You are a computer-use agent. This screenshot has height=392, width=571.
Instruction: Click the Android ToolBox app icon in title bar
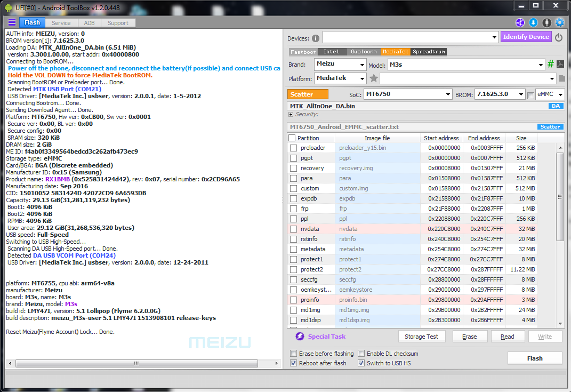tap(8, 7)
